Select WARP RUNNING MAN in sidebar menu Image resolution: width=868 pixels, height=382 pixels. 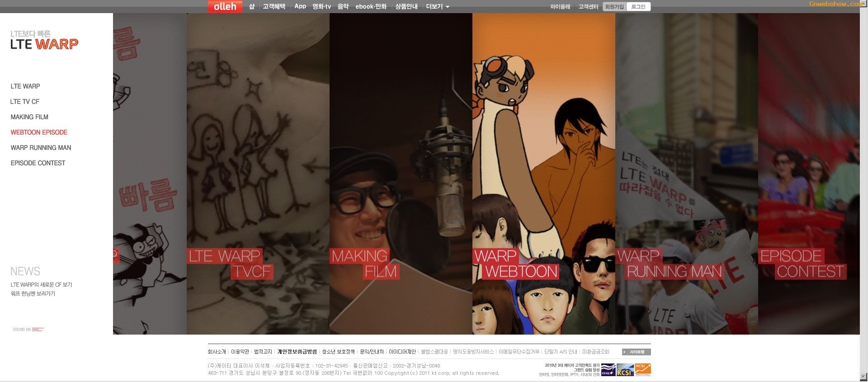click(x=41, y=148)
